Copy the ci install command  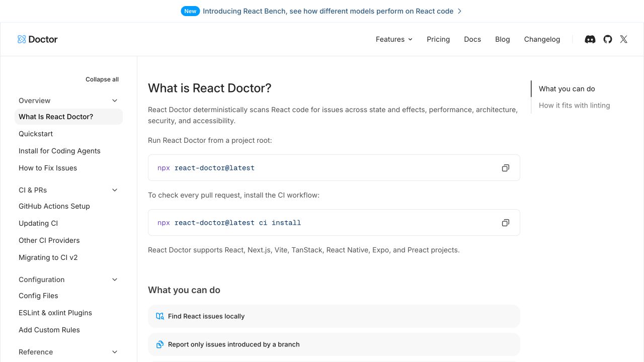pos(506,223)
